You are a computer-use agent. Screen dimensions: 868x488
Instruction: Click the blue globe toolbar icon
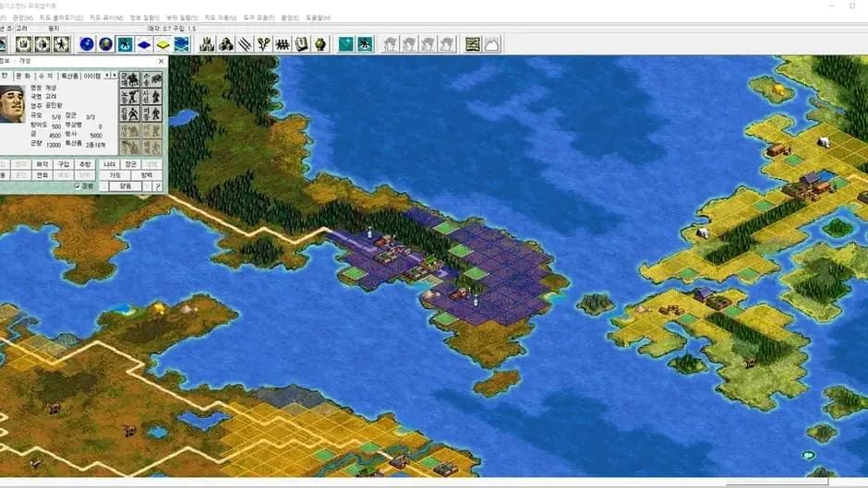point(87,44)
